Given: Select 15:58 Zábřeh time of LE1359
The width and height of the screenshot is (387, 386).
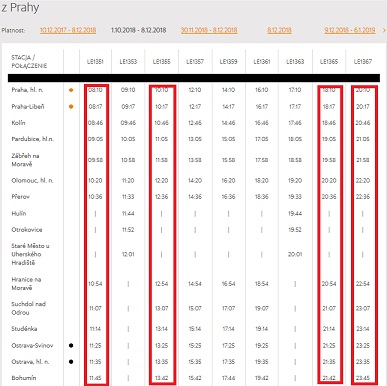Looking at the screenshot, I should point(228,160).
